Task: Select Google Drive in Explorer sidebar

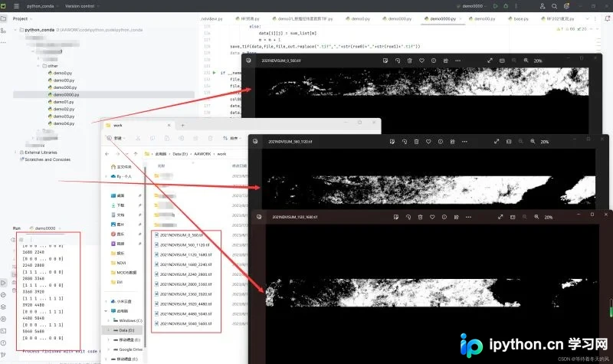Action: (127, 349)
